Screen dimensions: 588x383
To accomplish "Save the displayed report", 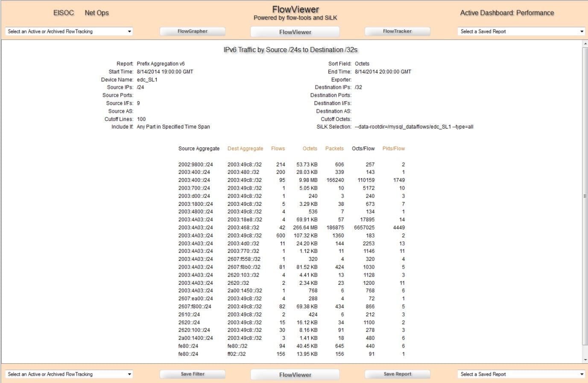I will click(397, 373).
